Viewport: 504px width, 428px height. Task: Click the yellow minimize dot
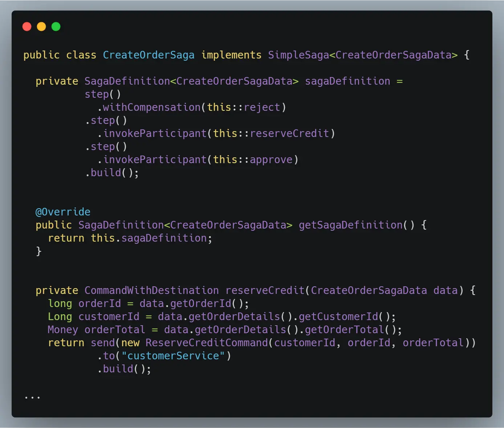click(x=41, y=27)
